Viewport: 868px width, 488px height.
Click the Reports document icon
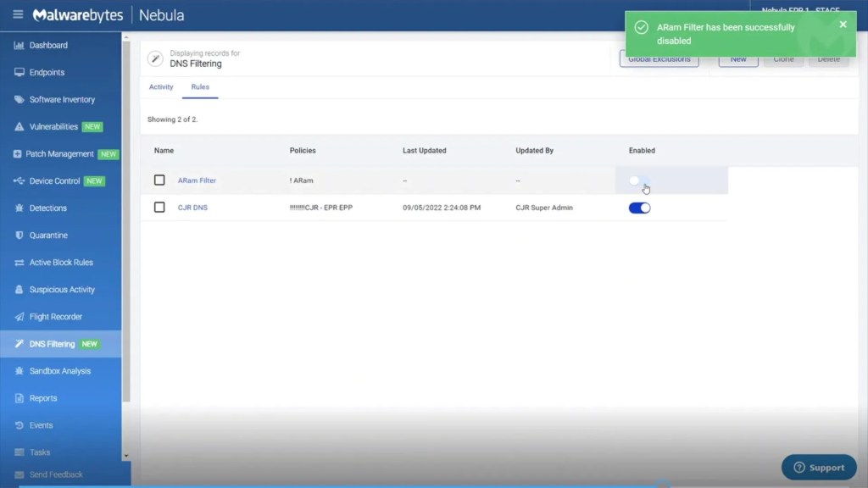[19, 398]
